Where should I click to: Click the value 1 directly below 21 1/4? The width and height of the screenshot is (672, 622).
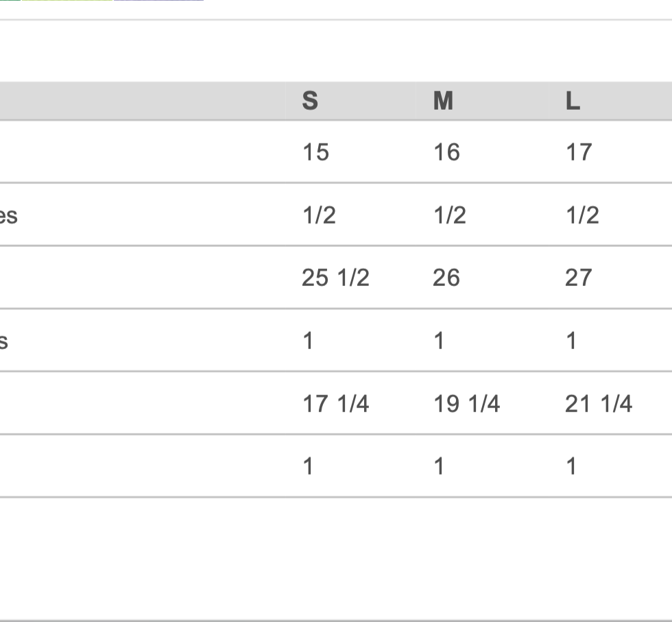(x=571, y=466)
